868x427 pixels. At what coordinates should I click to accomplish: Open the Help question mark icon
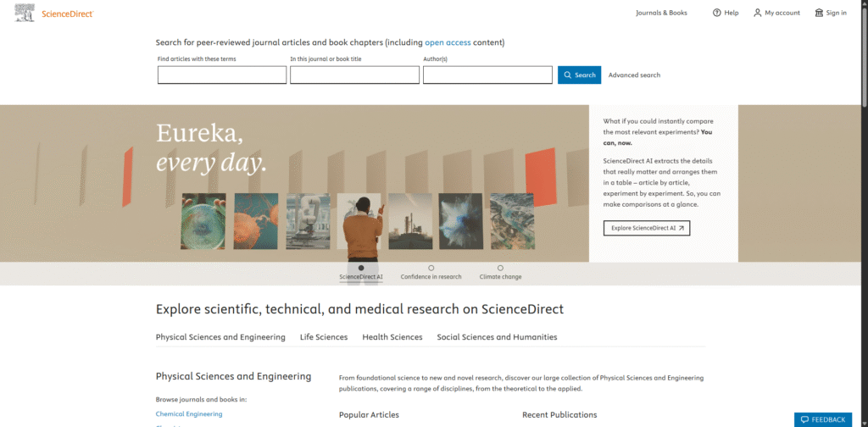coord(716,13)
